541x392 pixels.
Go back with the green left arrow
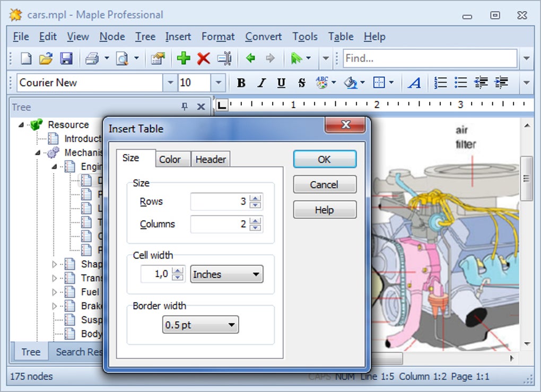coord(250,58)
